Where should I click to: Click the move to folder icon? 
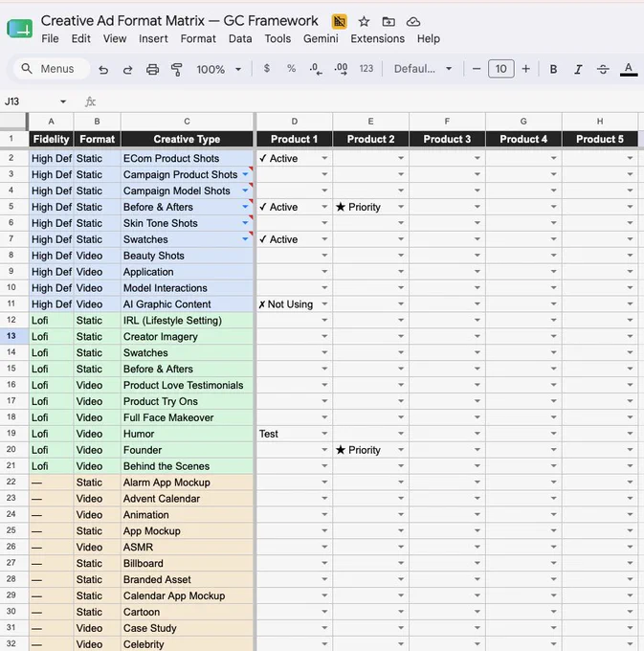389,21
